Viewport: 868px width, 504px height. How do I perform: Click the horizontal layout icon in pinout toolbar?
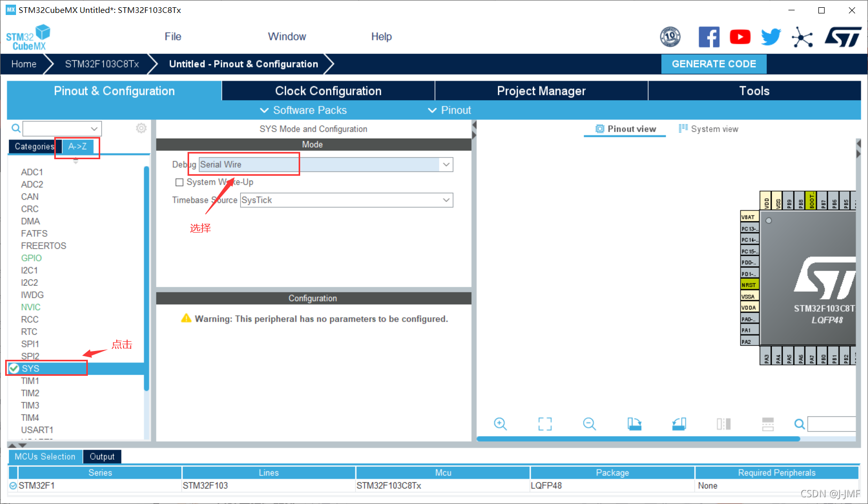tap(768, 424)
